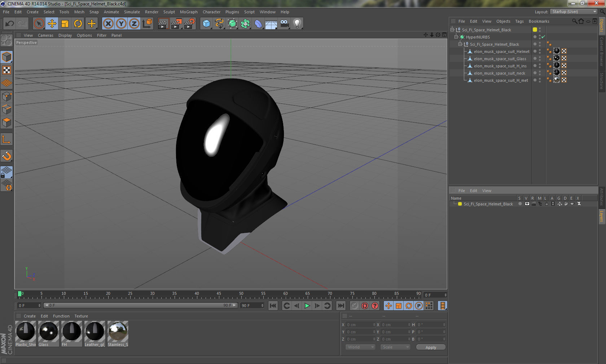Toggle Z axis lock
Viewport: 606px width, 364px height.
(x=134, y=24)
